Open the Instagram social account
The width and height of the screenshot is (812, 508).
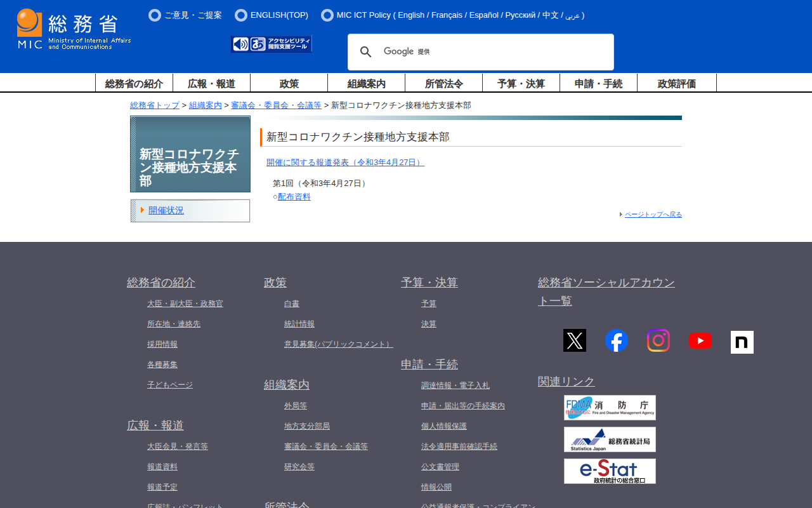coord(658,340)
